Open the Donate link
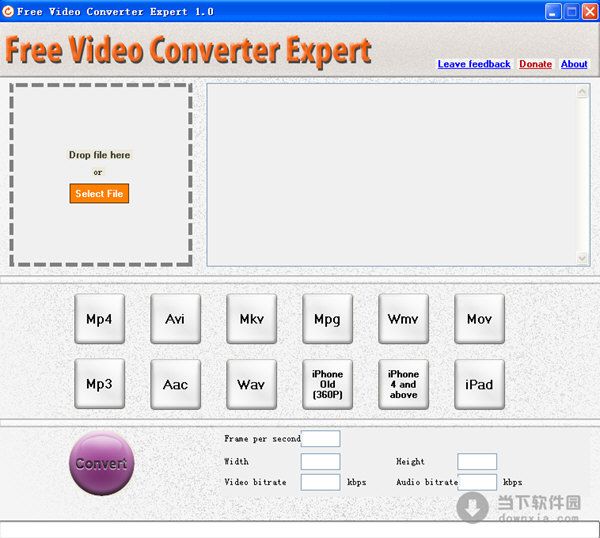This screenshot has width=600, height=538. tap(535, 64)
